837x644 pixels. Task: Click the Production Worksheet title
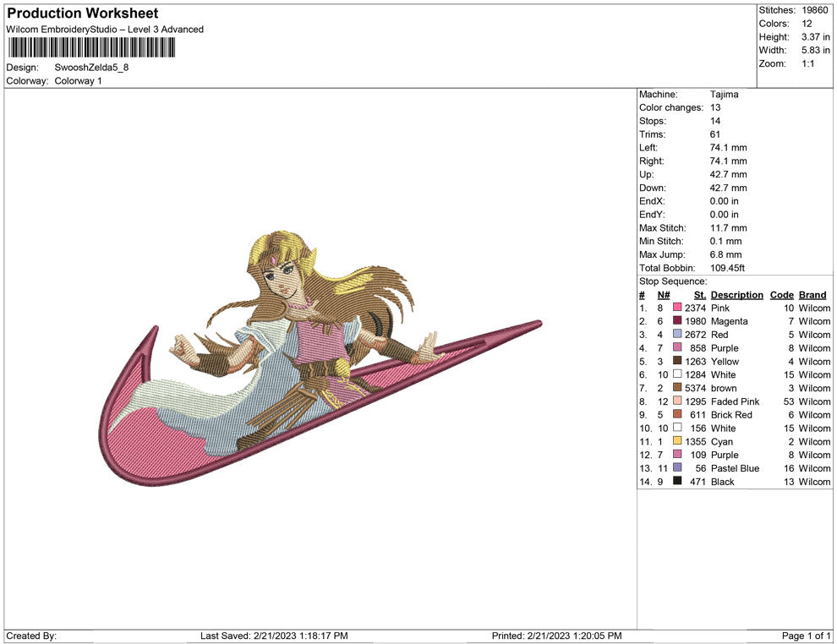(83, 14)
